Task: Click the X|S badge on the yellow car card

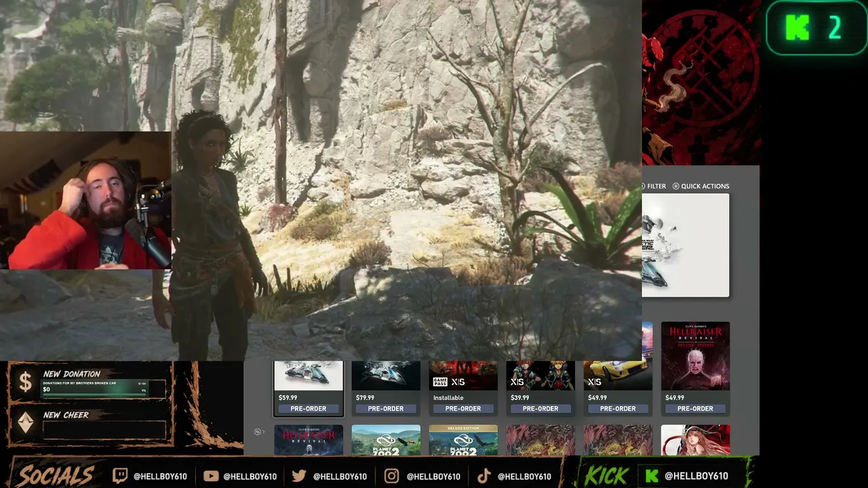Action: 595,382
